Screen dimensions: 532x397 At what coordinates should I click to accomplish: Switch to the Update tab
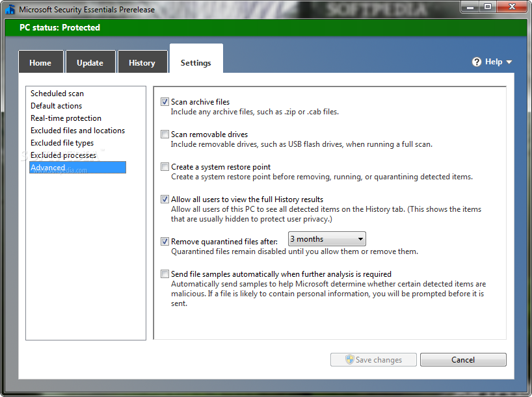(90, 62)
